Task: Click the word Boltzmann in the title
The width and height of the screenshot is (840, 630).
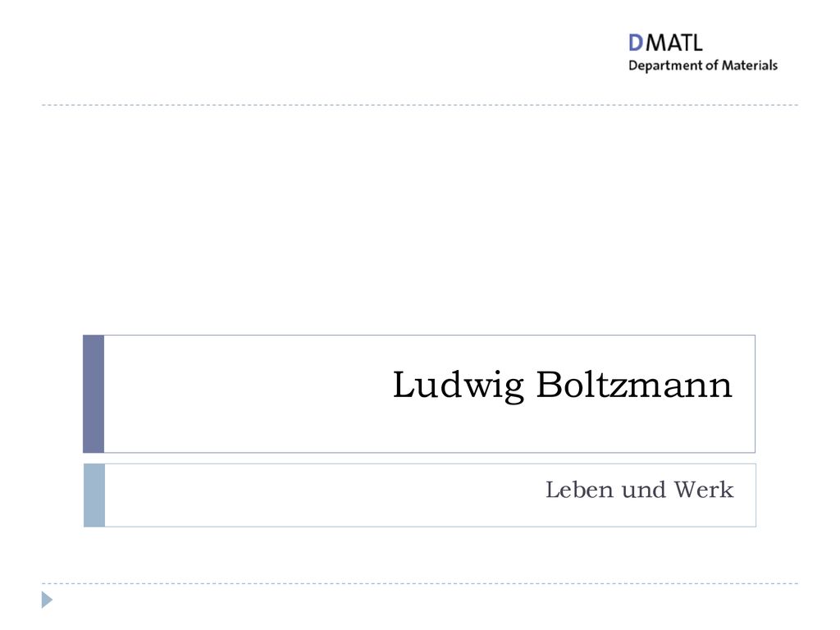Action: 634,384
